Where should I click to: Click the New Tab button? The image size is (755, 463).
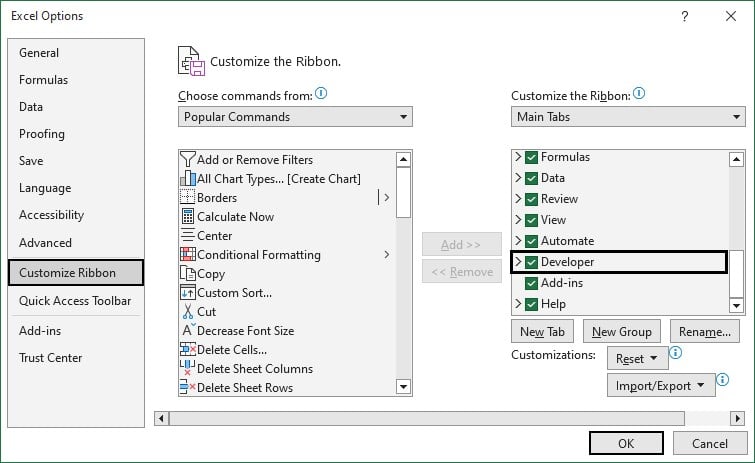(542, 331)
